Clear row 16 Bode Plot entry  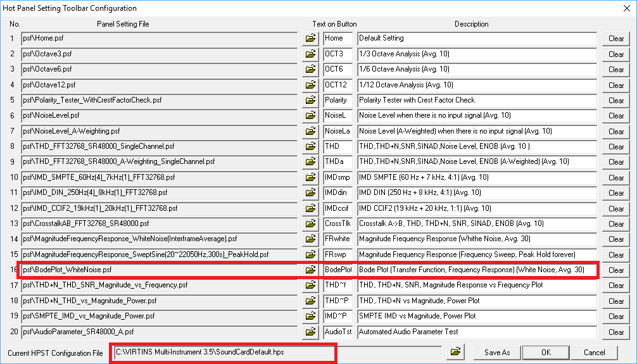coord(615,270)
